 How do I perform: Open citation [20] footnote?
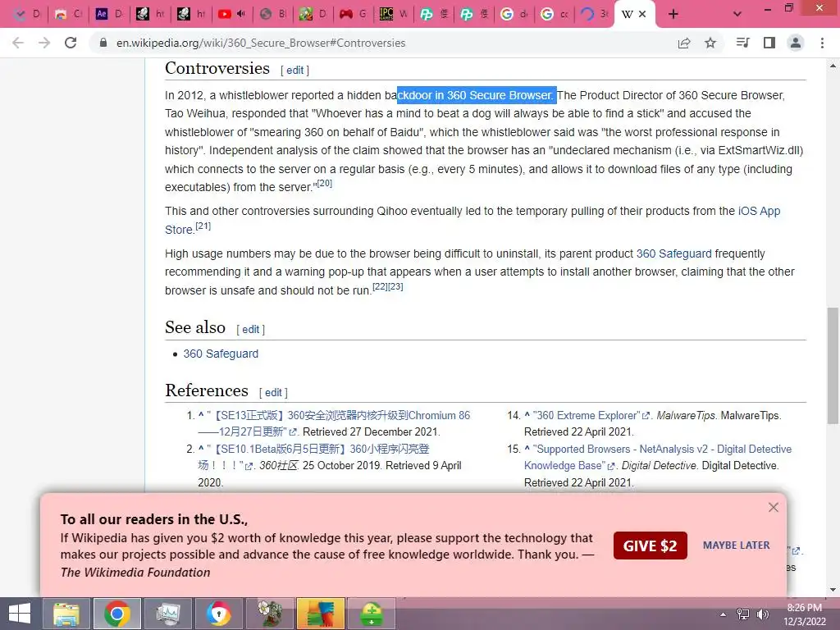coord(325,183)
